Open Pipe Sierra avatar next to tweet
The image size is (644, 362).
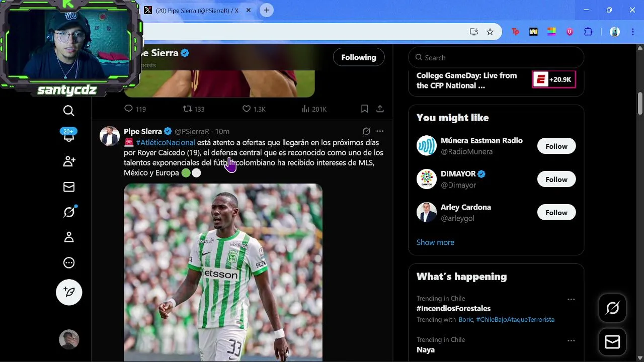coord(109,136)
